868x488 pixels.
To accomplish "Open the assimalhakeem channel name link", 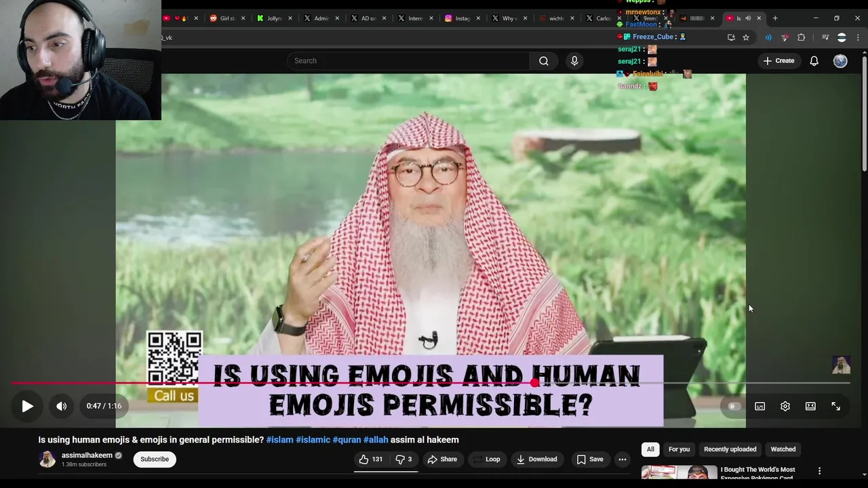I will point(87,455).
